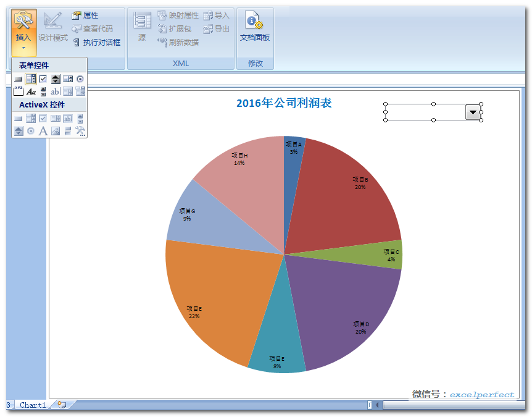Click the insert new worksheet tab icon
532x417 pixels.
62,405
